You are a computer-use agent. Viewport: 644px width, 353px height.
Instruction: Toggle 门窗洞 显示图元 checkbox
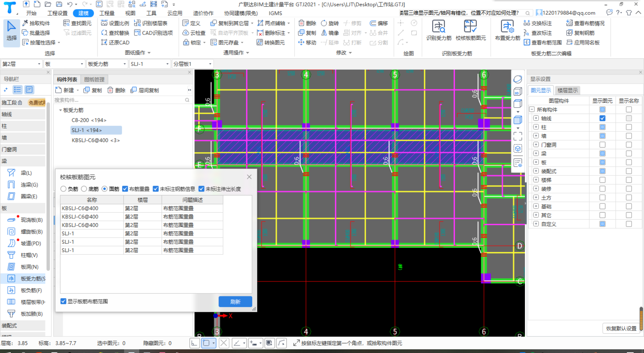(x=602, y=145)
